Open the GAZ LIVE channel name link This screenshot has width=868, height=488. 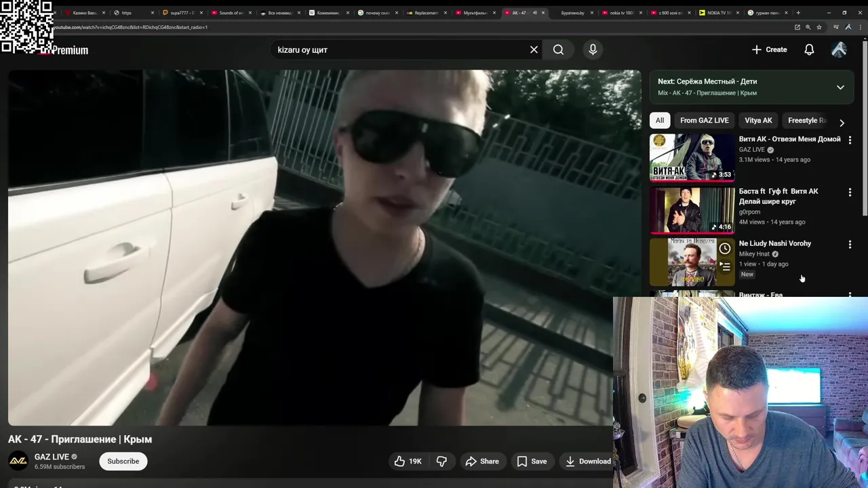(52, 457)
